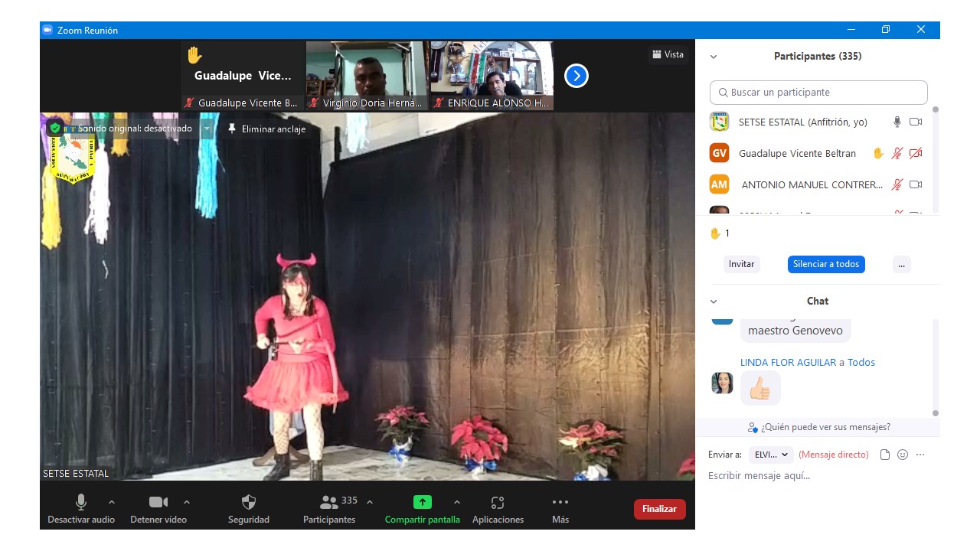Click the maestro Genovevo chat message

795,331
